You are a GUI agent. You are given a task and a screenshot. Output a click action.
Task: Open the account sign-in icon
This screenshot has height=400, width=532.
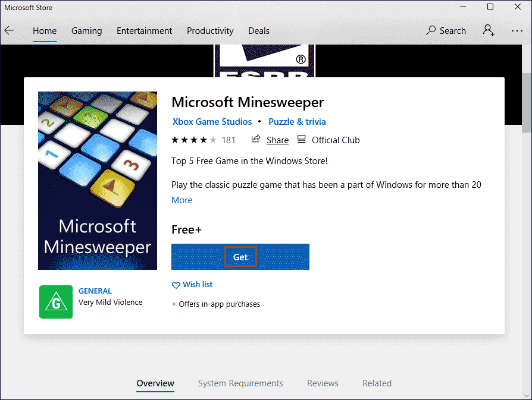pyautogui.click(x=488, y=30)
